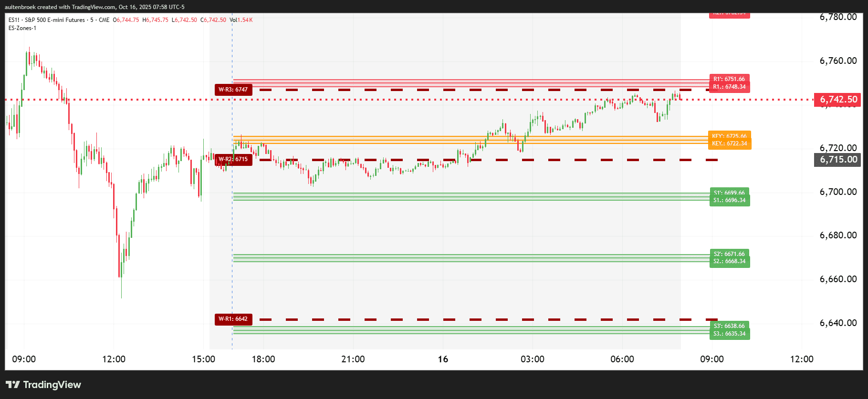The width and height of the screenshot is (868, 399).
Task: Click the R1.: 6748.34 resistance label
Action: (730, 87)
